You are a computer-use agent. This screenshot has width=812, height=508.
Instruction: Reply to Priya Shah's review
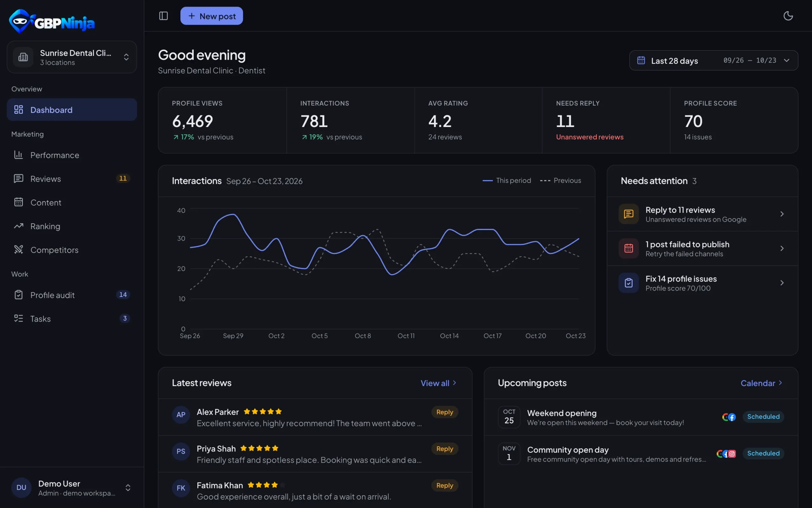pos(445,449)
